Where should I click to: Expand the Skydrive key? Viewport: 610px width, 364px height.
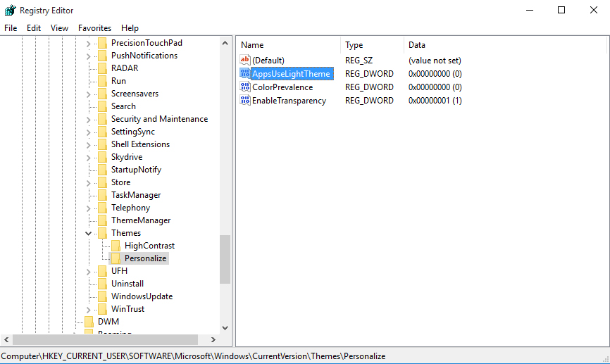click(x=88, y=158)
